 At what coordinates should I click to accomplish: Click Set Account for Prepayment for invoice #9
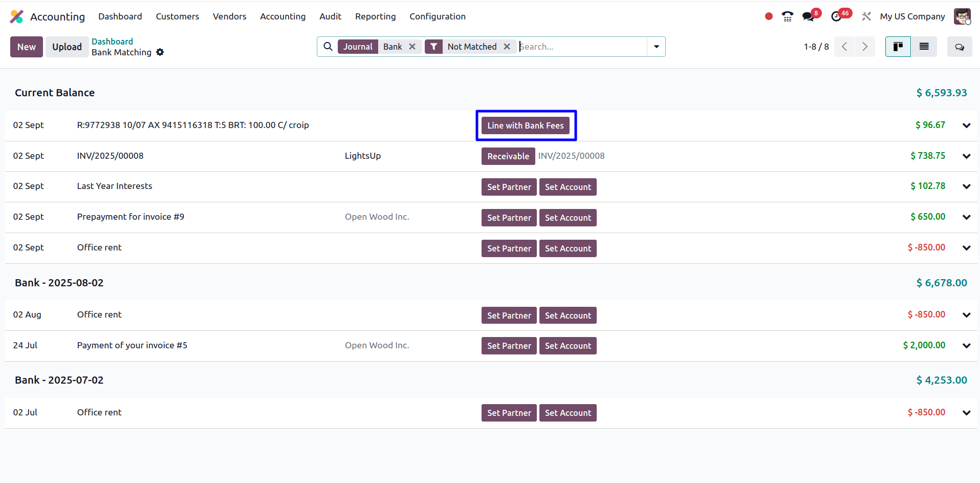point(568,218)
